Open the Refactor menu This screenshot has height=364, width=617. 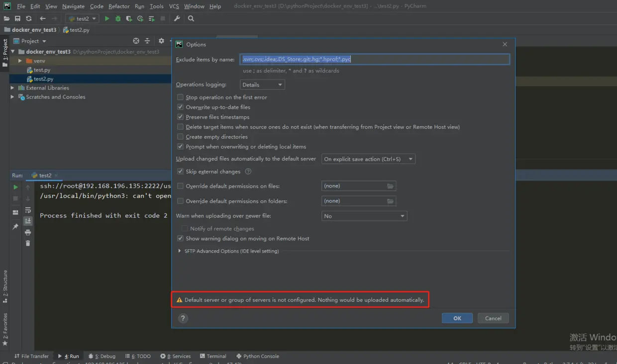coord(119,6)
